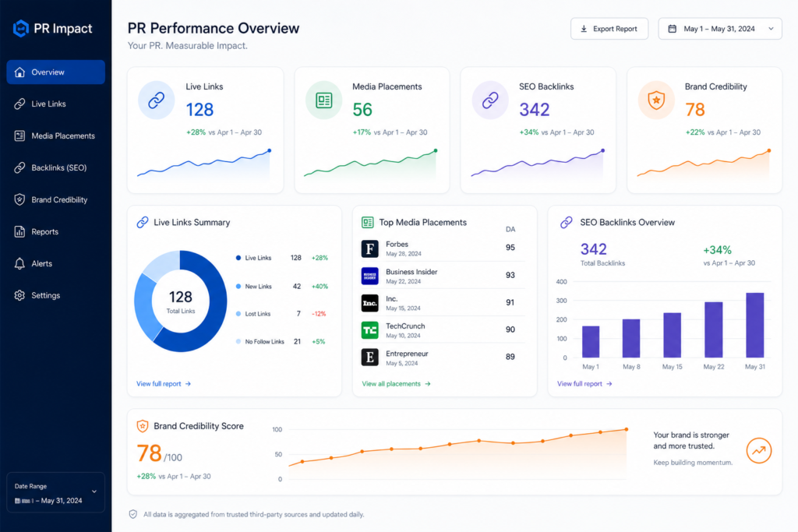Select Media Placements in the sidebar
This screenshot has height=532, width=798.
[56, 136]
